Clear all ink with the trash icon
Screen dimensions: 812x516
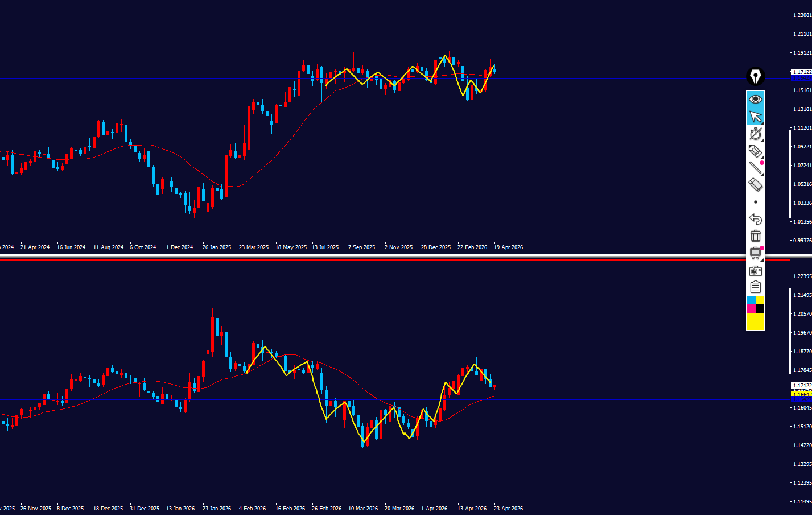[x=755, y=236]
